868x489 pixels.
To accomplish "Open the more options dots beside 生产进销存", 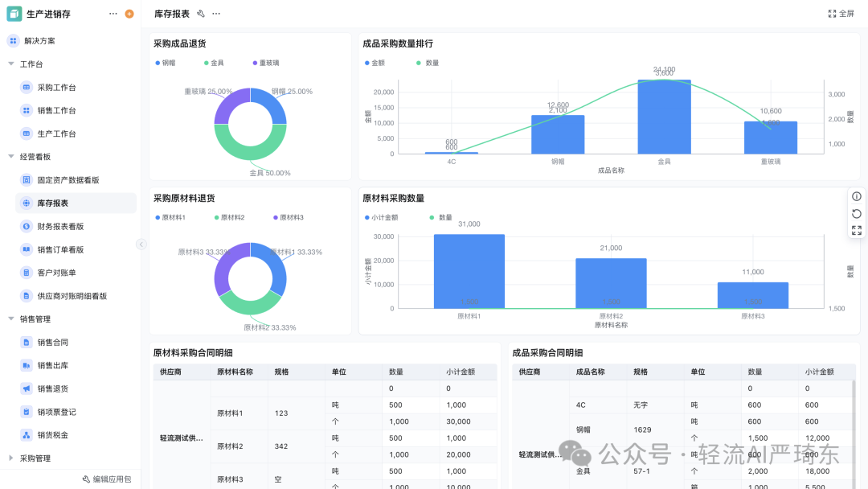I will [113, 14].
